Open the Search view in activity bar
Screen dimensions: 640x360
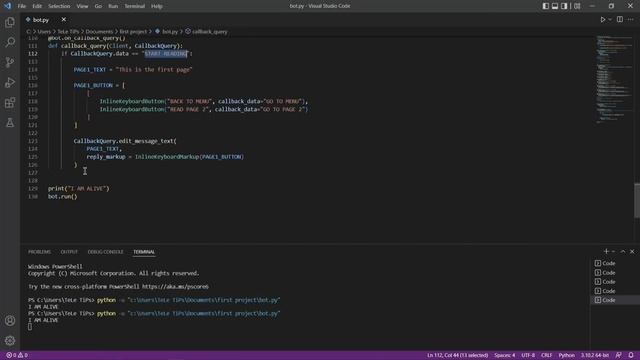(x=10, y=42)
